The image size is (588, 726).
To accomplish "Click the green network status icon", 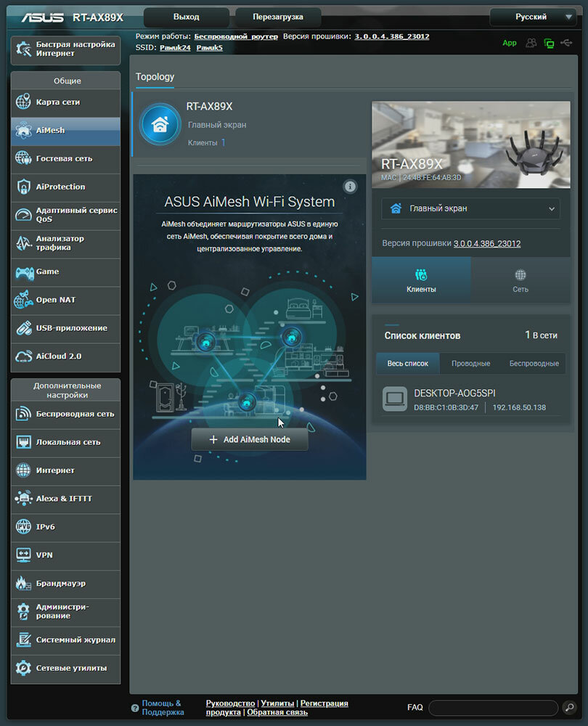I will (549, 44).
